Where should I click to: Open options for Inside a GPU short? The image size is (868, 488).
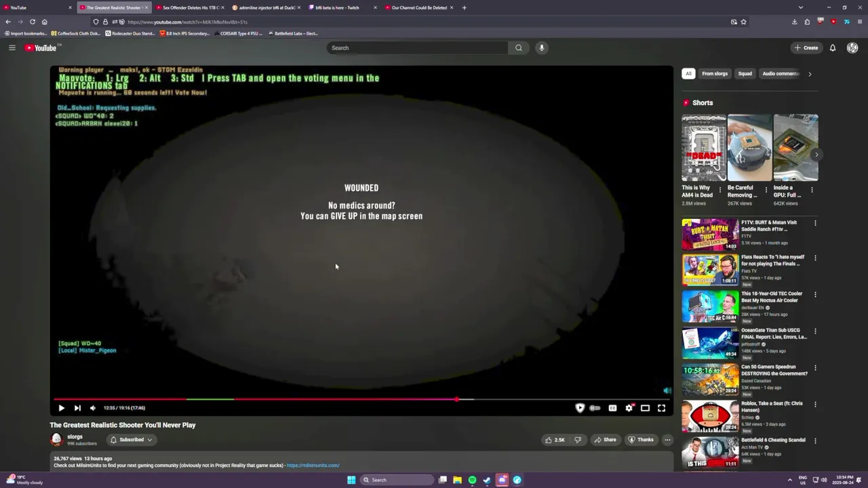812,190
